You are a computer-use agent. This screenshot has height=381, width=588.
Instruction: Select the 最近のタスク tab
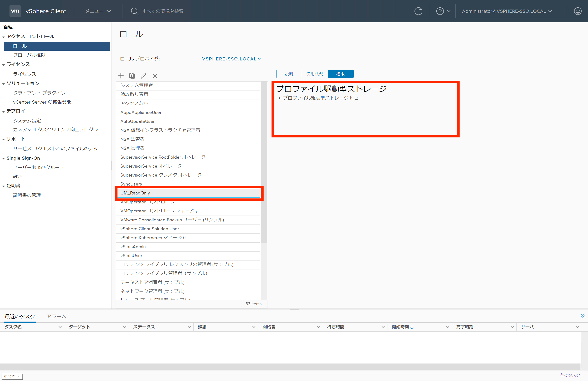[20, 317]
